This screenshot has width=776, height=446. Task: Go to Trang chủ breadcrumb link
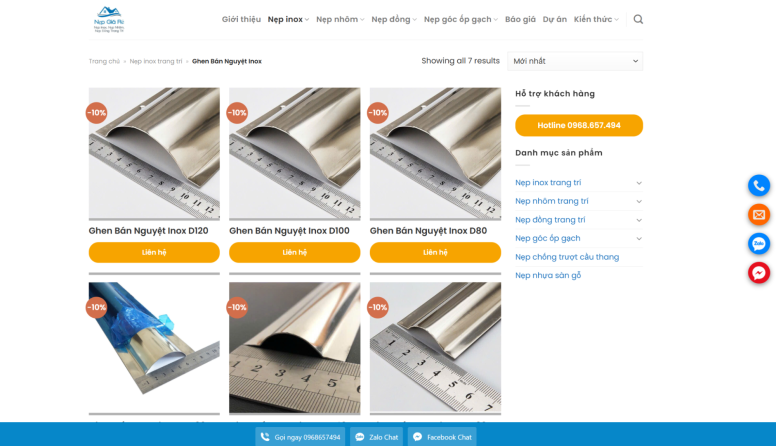tap(104, 61)
